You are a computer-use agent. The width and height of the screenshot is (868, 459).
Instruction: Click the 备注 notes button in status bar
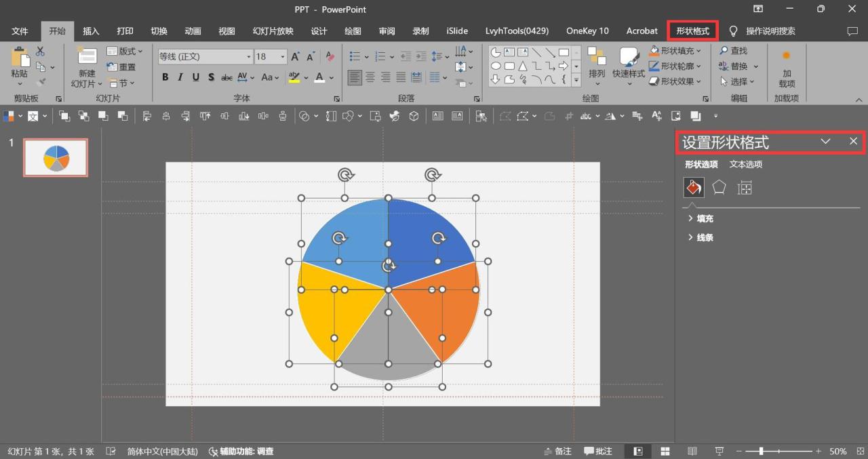tap(557, 451)
